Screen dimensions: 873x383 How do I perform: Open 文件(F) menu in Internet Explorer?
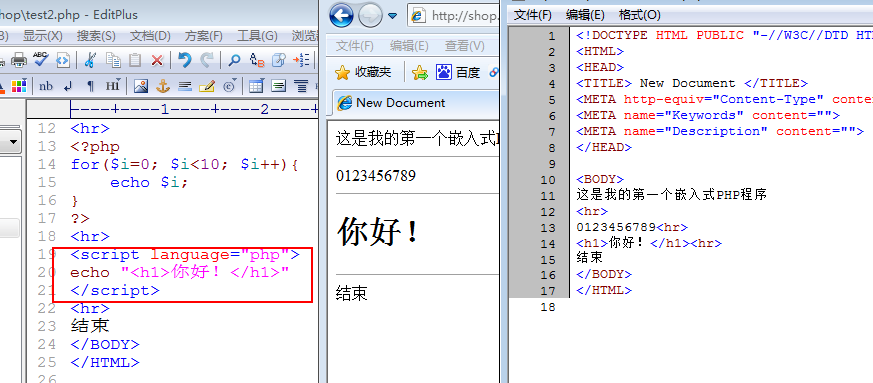[355, 46]
